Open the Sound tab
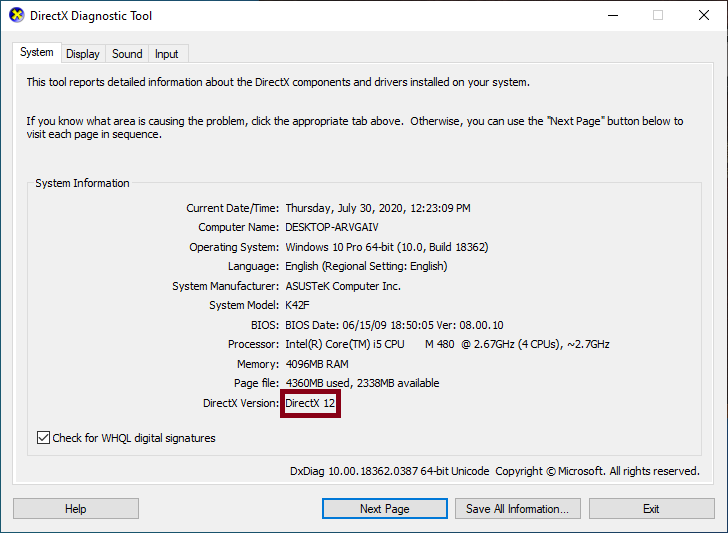The width and height of the screenshot is (728, 533). [127, 54]
